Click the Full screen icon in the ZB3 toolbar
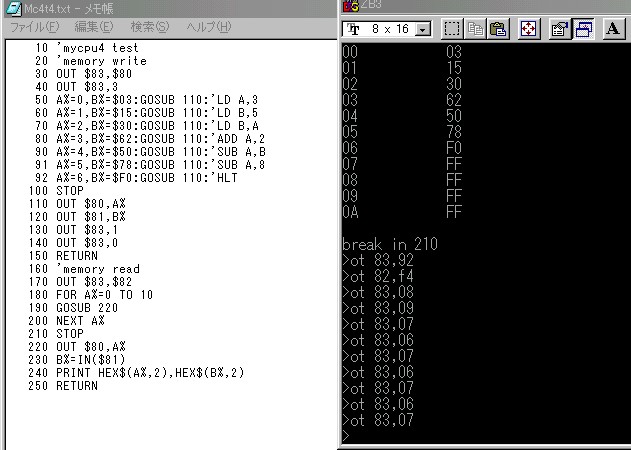631x450 pixels. pyautogui.click(x=528, y=29)
